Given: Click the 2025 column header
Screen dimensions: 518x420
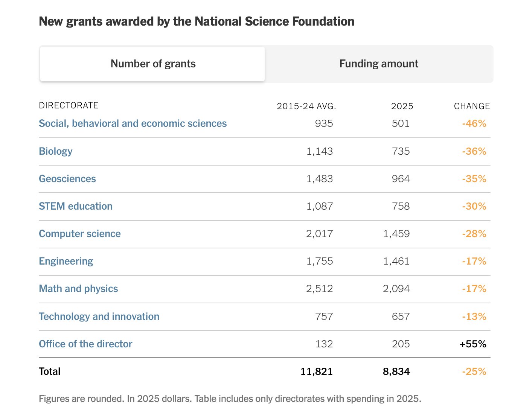Looking at the screenshot, I should (402, 106).
